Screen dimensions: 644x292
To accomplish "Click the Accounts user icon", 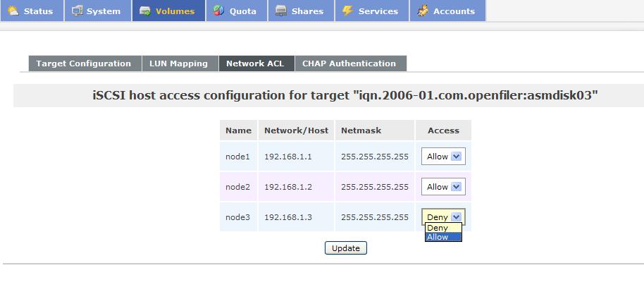I will click(423, 11).
